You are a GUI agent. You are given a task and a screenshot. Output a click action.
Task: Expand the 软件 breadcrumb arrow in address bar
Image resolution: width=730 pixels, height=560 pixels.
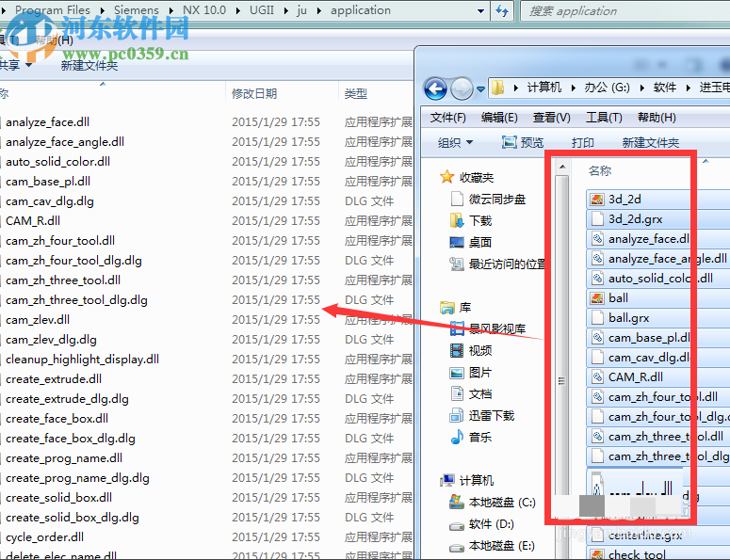(688, 88)
